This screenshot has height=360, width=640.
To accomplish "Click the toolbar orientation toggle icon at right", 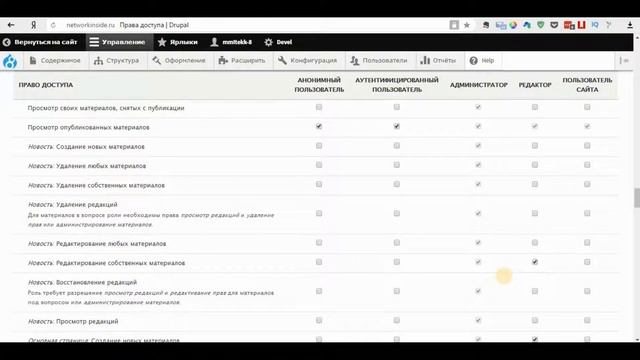I will pyautogui.click(x=624, y=60).
